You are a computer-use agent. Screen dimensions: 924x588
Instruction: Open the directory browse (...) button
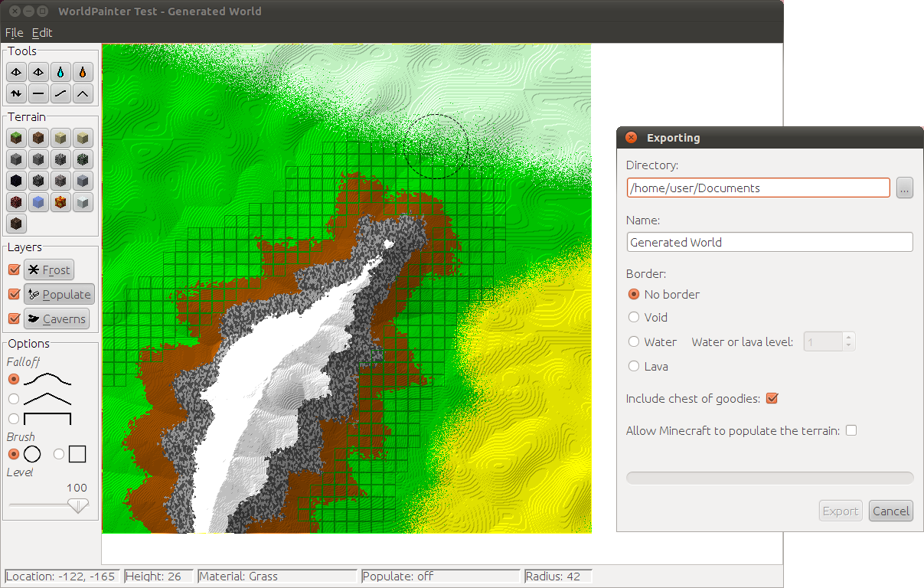coord(905,188)
